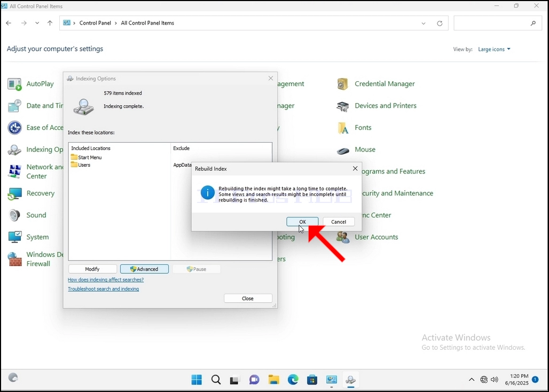Refresh the Control Panel view
This screenshot has height=392, width=549.
[x=440, y=23]
